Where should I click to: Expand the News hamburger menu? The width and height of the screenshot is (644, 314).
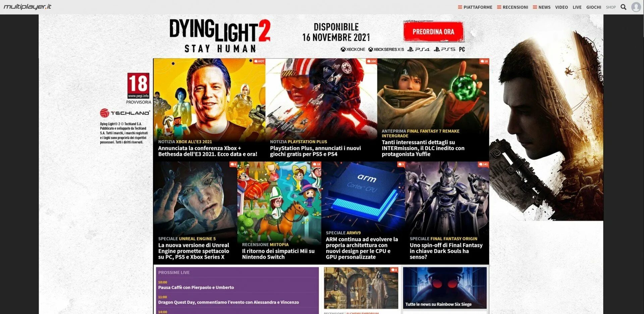(541, 7)
